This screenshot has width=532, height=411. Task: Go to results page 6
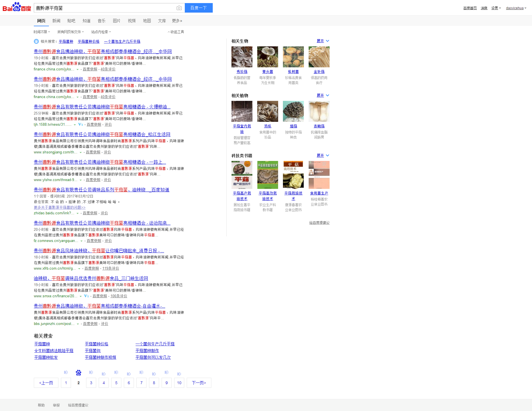tap(129, 383)
